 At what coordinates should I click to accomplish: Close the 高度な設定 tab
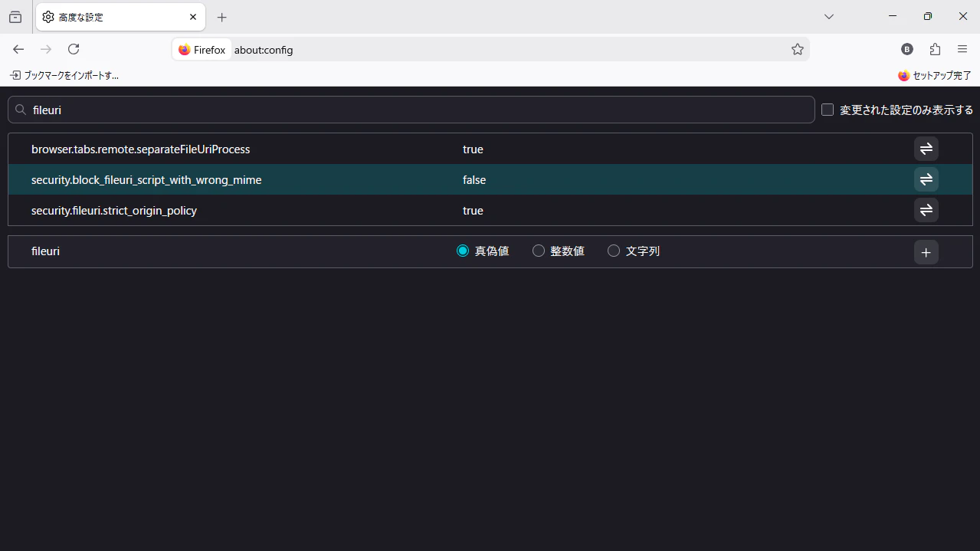tap(193, 17)
